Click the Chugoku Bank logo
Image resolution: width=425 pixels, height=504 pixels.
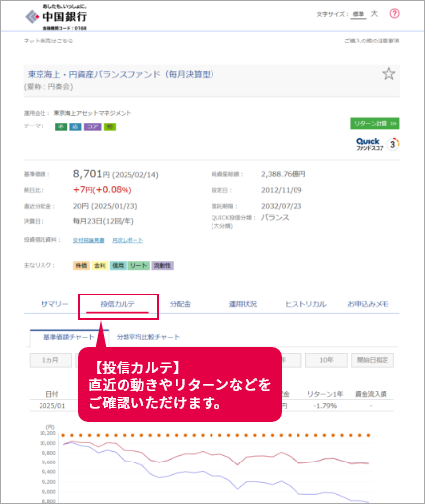pos(56,17)
